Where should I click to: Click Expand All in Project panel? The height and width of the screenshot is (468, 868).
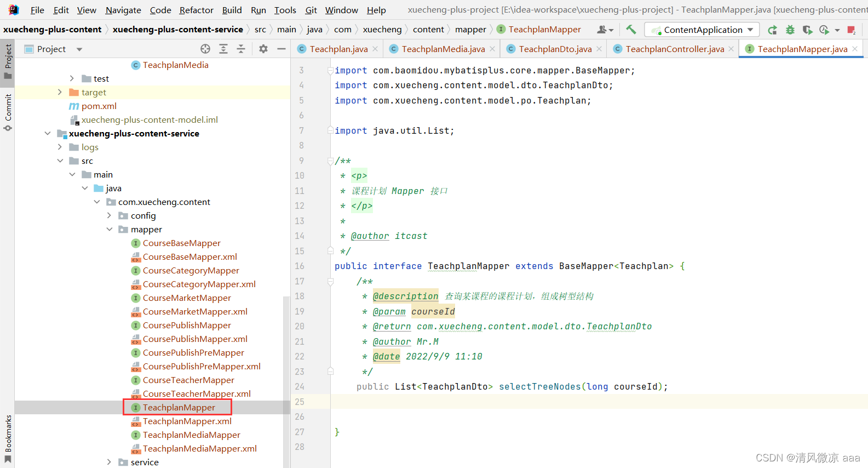tap(223, 49)
